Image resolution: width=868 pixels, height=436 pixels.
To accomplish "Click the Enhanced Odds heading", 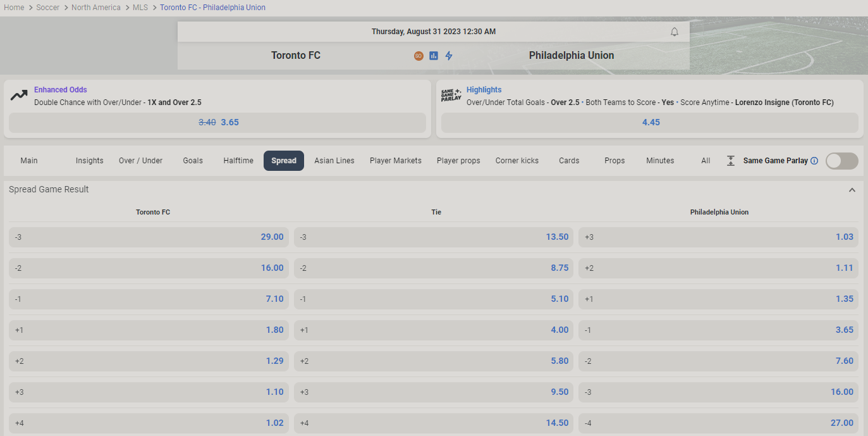I will tap(61, 90).
